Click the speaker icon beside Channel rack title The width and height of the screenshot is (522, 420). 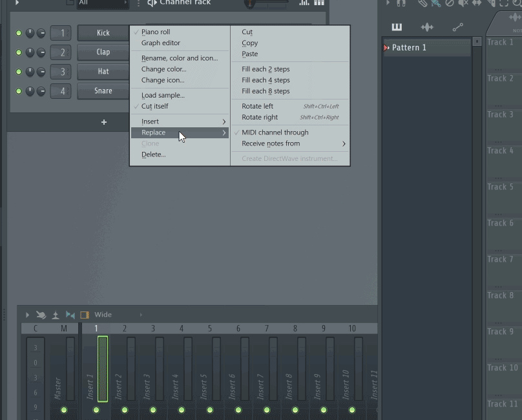pos(152,3)
